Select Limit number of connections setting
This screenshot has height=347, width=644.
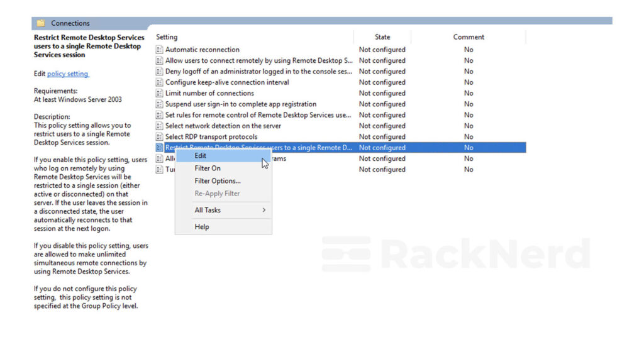click(x=209, y=93)
